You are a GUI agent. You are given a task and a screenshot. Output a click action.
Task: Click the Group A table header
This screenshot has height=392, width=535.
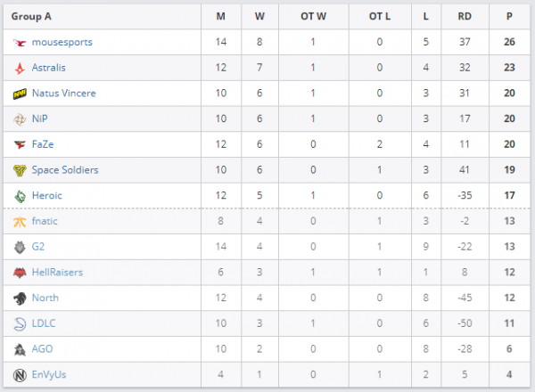(x=32, y=16)
